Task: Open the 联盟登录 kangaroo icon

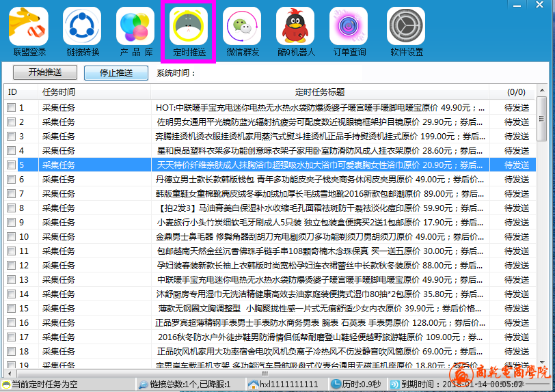Action: [29, 27]
